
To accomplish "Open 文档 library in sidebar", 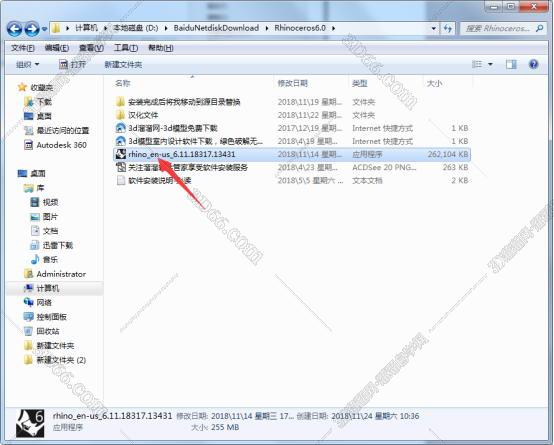I will [51, 231].
